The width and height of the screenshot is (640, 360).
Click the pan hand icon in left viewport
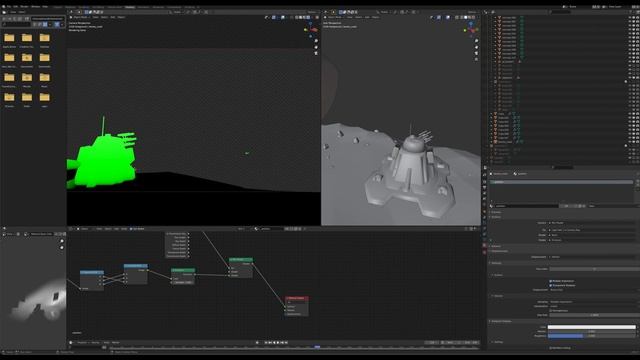coord(316,47)
